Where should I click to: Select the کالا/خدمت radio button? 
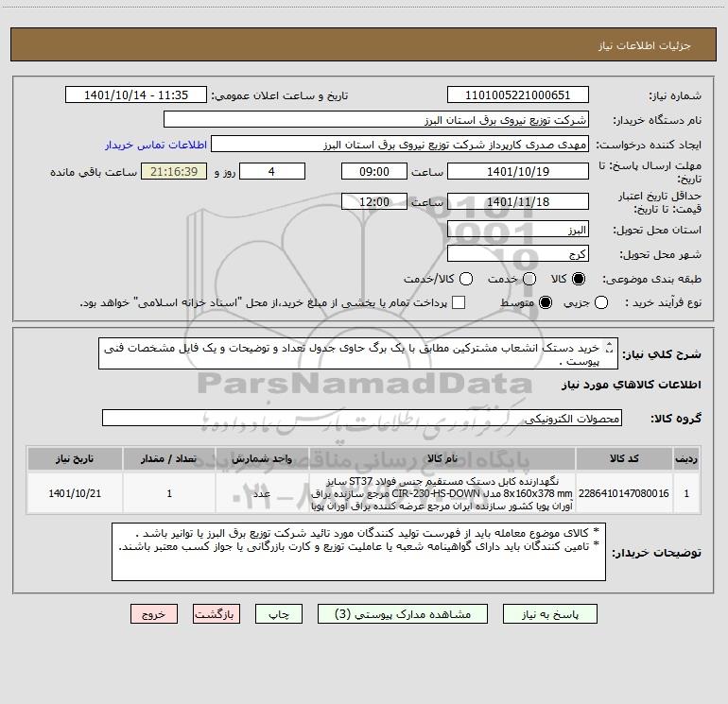pos(466,279)
